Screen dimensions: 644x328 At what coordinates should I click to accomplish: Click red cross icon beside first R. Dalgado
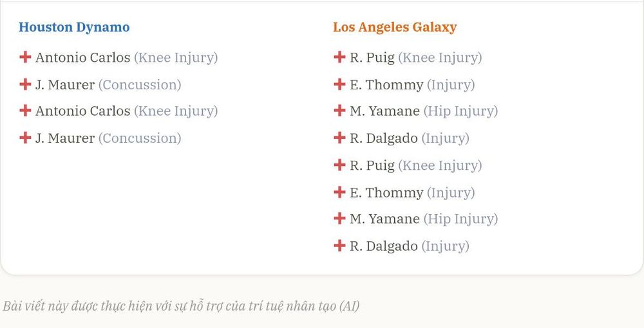coord(339,138)
